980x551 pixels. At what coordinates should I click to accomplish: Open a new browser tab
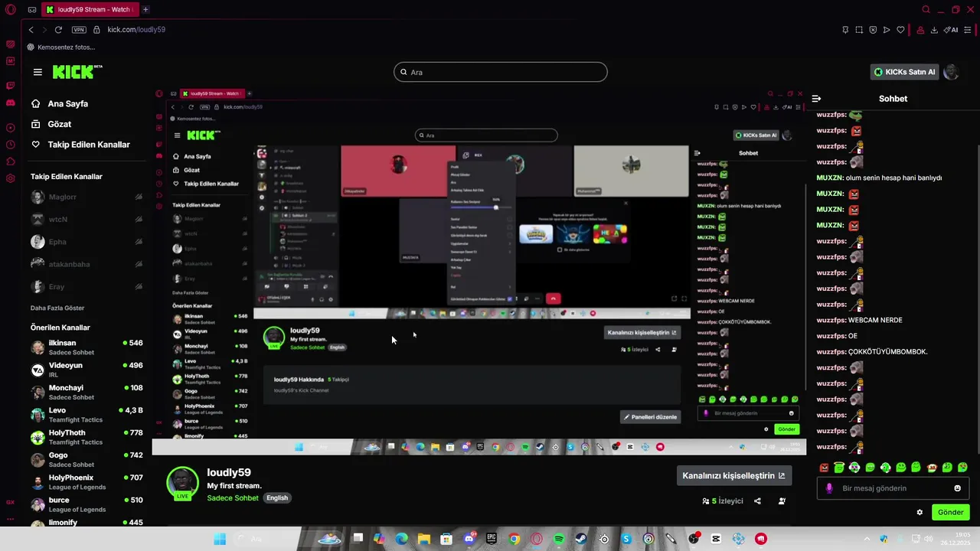coord(145,10)
